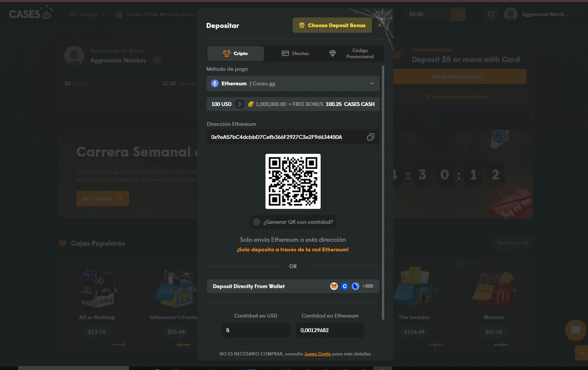Click the Ver Todo button
This screenshot has width=588, height=370.
tap(512, 243)
